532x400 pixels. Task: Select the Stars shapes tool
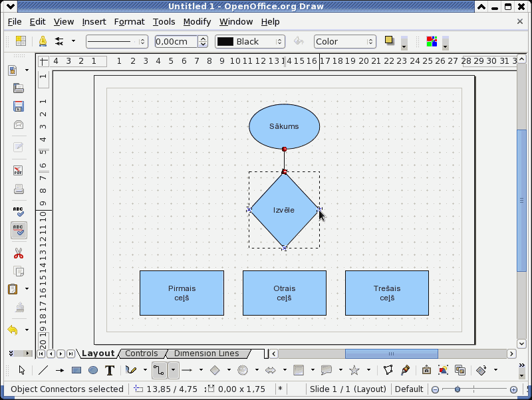354,370
